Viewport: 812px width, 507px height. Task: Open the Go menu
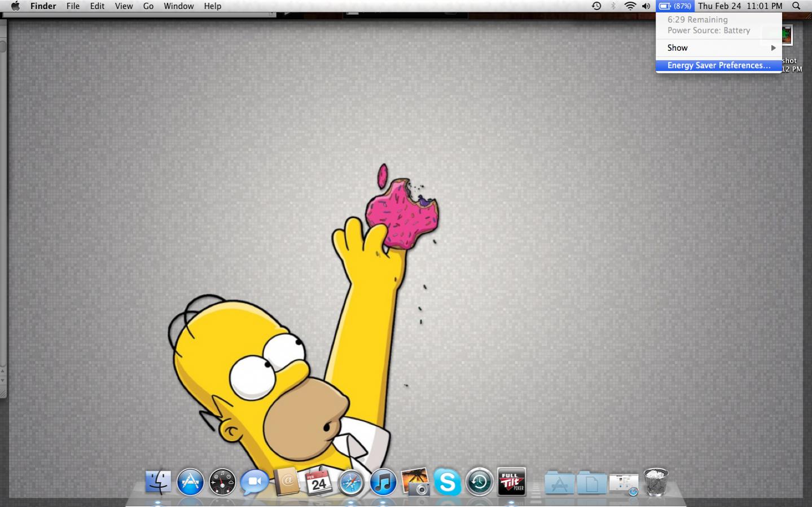tap(148, 6)
